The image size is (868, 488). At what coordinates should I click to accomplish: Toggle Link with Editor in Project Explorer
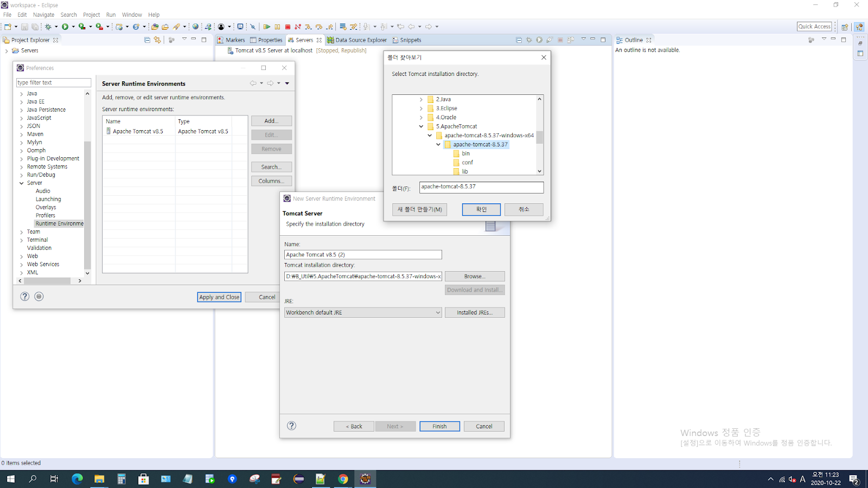pyautogui.click(x=157, y=40)
